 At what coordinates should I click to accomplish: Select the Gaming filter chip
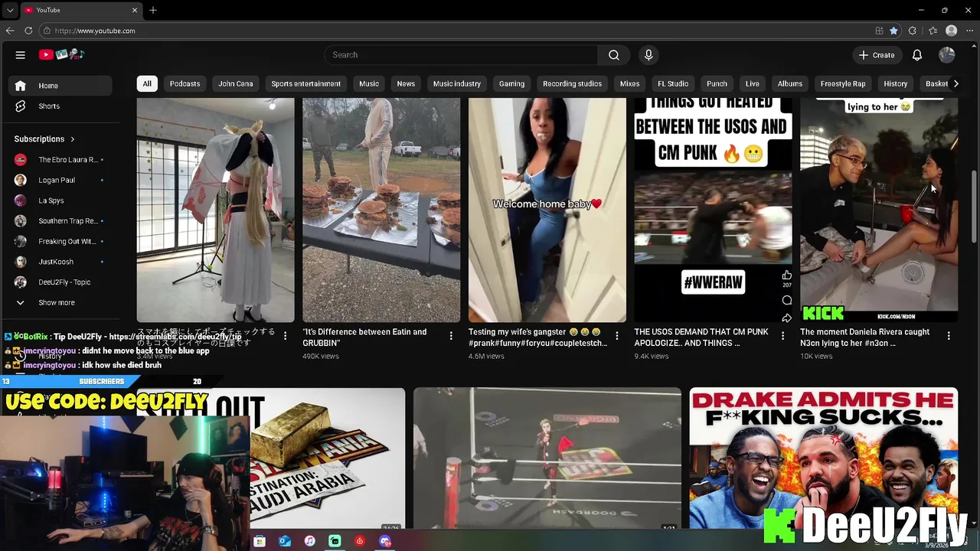click(x=511, y=83)
